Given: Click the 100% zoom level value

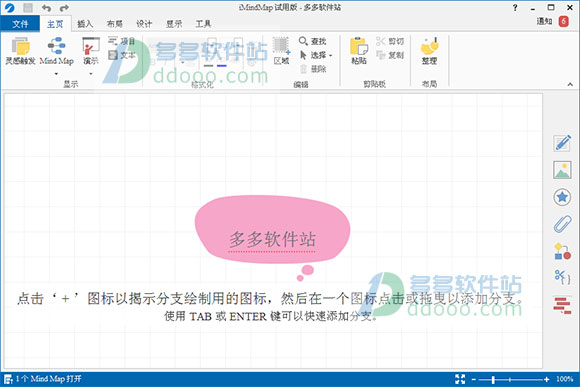Looking at the screenshot, I should 564,379.
